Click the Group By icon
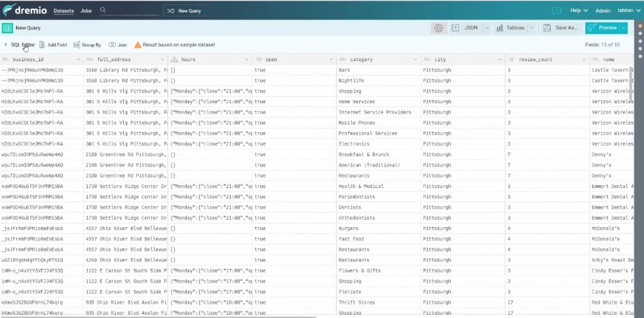This screenshot has width=644, height=318. (76, 45)
